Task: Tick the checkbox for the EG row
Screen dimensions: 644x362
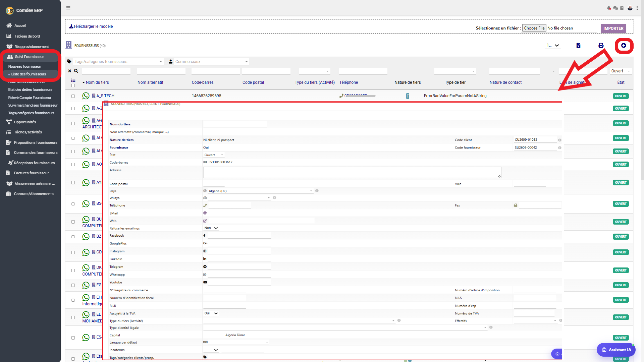Action: (x=73, y=285)
